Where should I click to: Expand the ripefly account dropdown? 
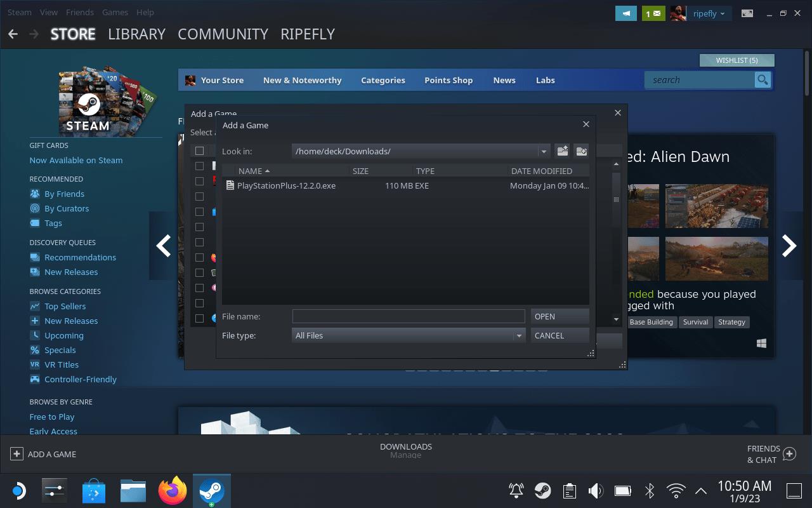709,13
